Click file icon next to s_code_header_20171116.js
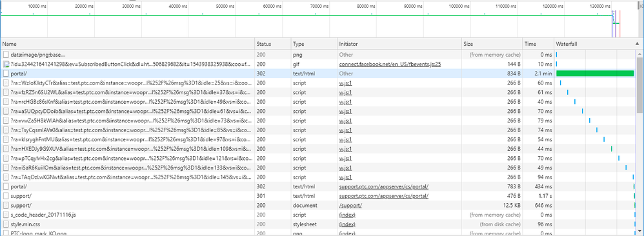 click(6, 215)
